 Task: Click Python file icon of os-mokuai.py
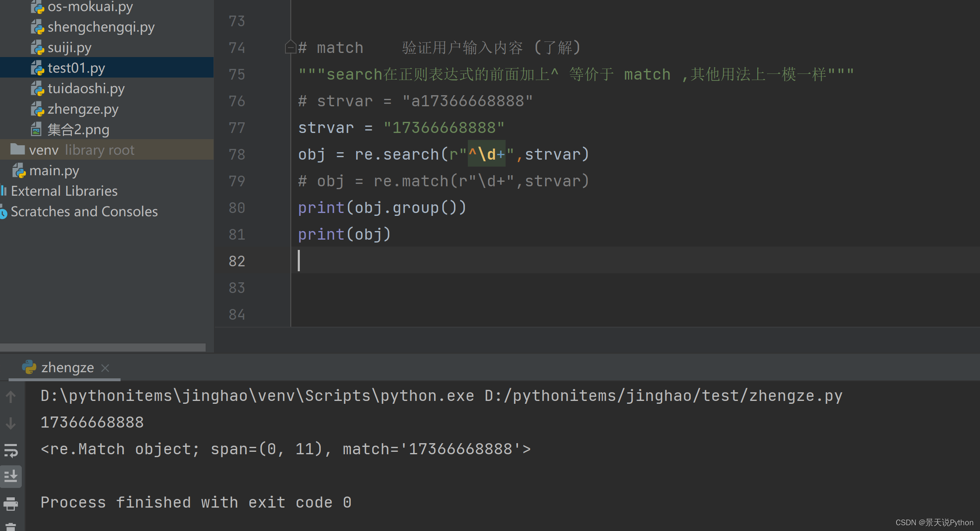(37, 7)
